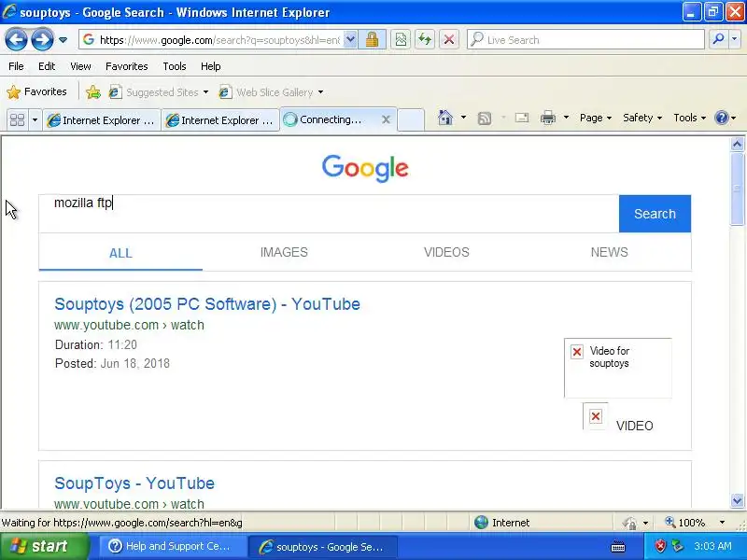Expand Print options dropdown arrow

tap(566, 118)
